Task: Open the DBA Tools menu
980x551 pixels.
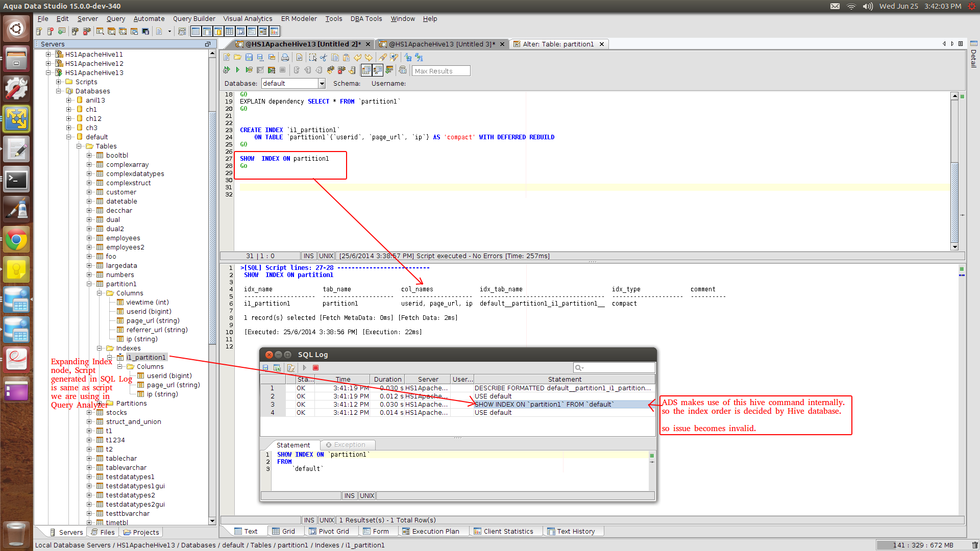Action: click(x=366, y=19)
